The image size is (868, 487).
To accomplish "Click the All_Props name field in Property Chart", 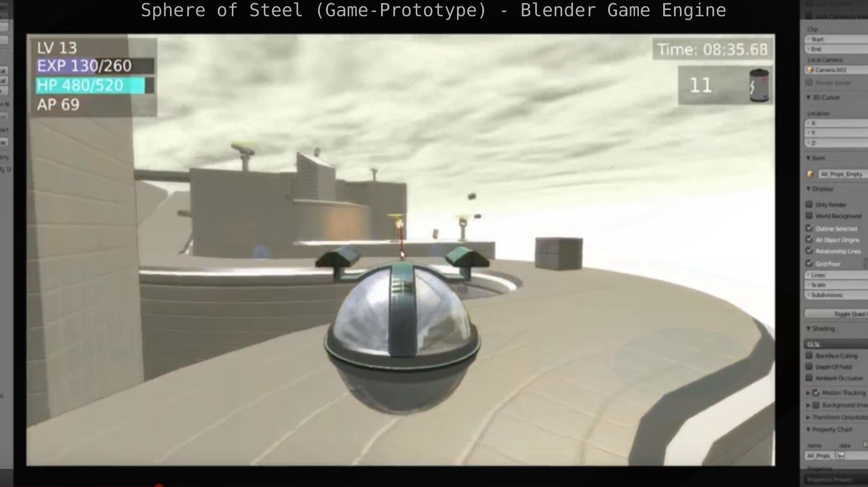I will coord(820,455).
